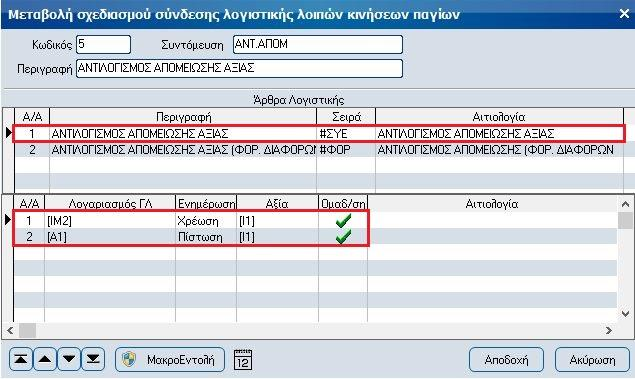Select the [I1] value in Πίστωση row

coord(278,237)
